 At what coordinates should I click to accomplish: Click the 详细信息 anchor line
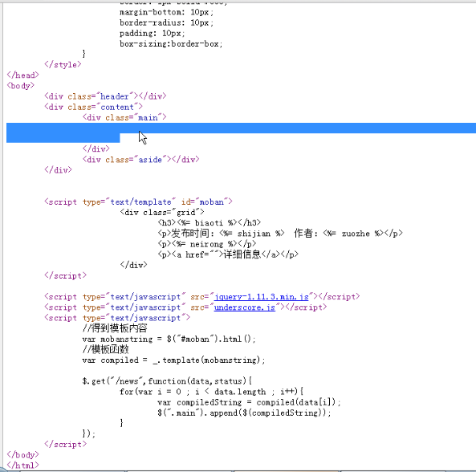click(x=228, y=254)
